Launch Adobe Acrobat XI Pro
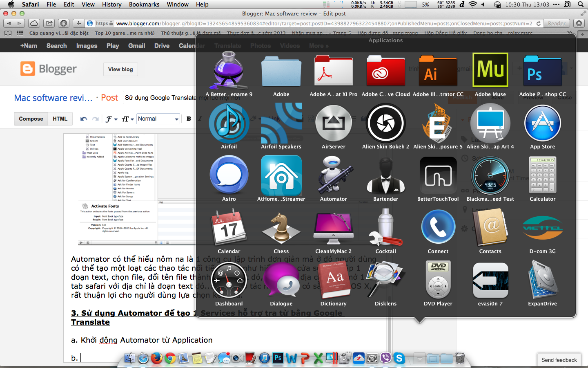Image resolution: width=588 pixels, height=368 pixels. coord(334,71)
